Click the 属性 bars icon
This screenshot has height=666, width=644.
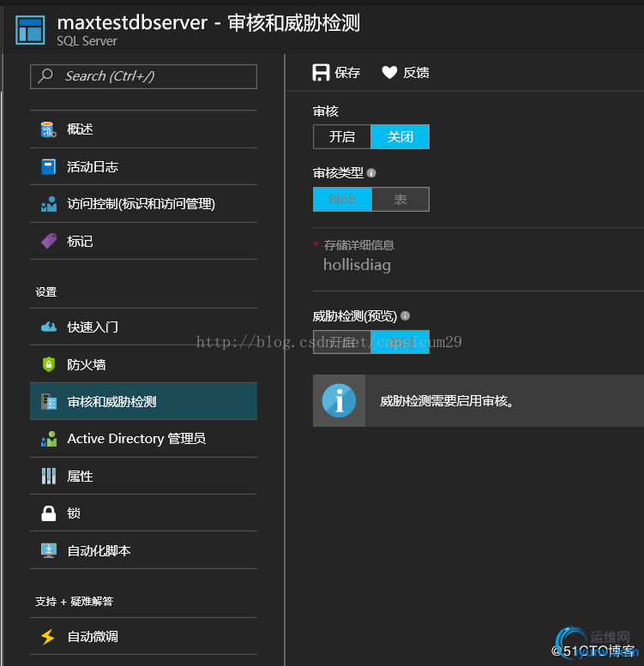point(48,476)
